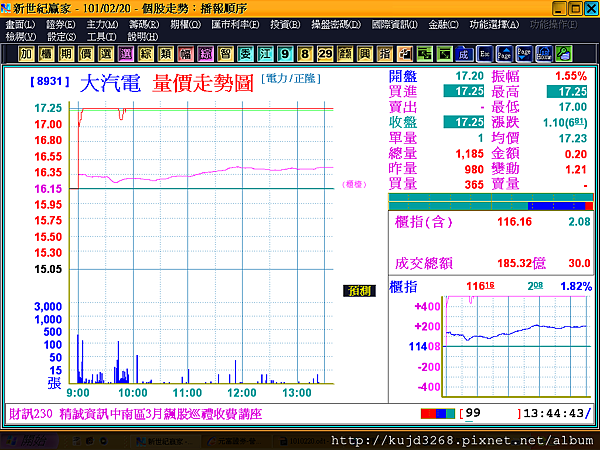This screenshot has width=600, height=450.
Task: Click the 振幅 value 1.55%
Action: tap(571, 76)
